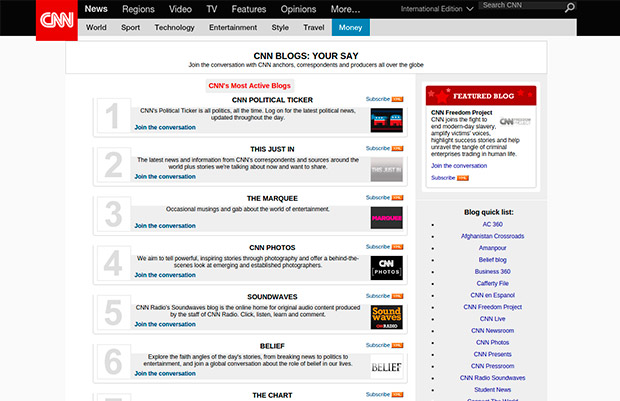Image resolution: width=620 pixels, height=401 pixels.
Task: Click the CNN Photos RSS icon
Action: [x=397, y=247]
